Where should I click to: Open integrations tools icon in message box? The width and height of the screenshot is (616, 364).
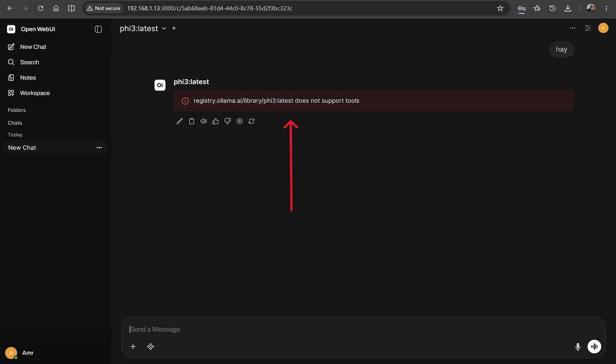(x=150, y=346)
